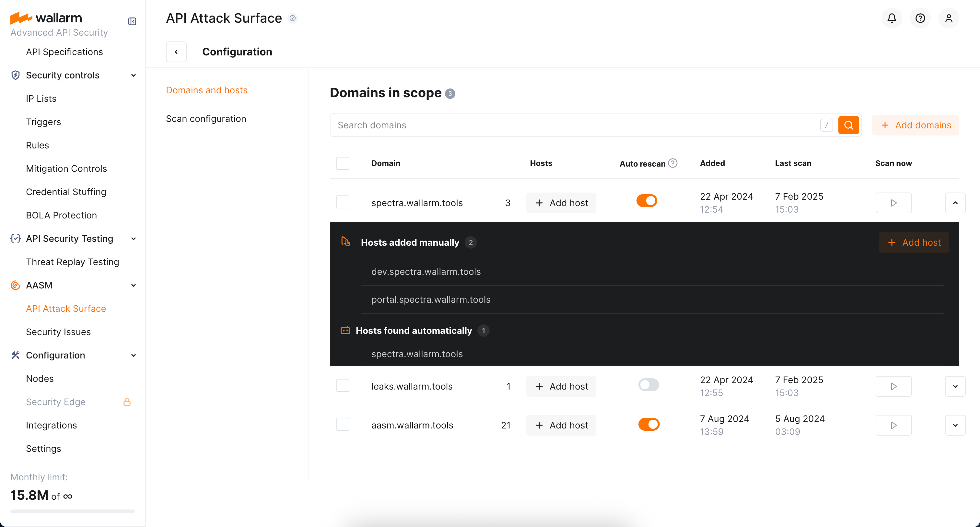This screenshot has height=527, width=980.
Task: Collapse sidebar with the panel icon
Action: 132,21
